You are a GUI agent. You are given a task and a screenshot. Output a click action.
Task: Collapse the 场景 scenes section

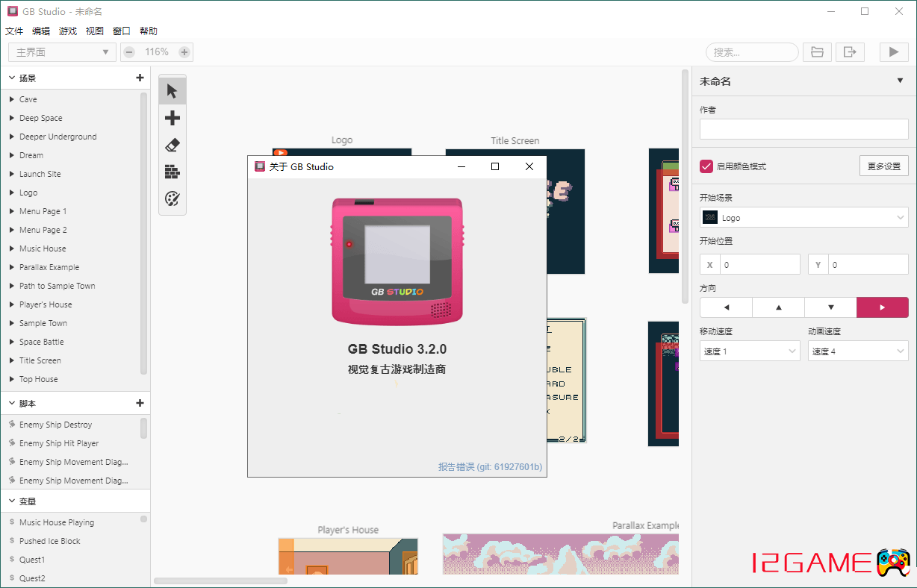tap(12, 78)
